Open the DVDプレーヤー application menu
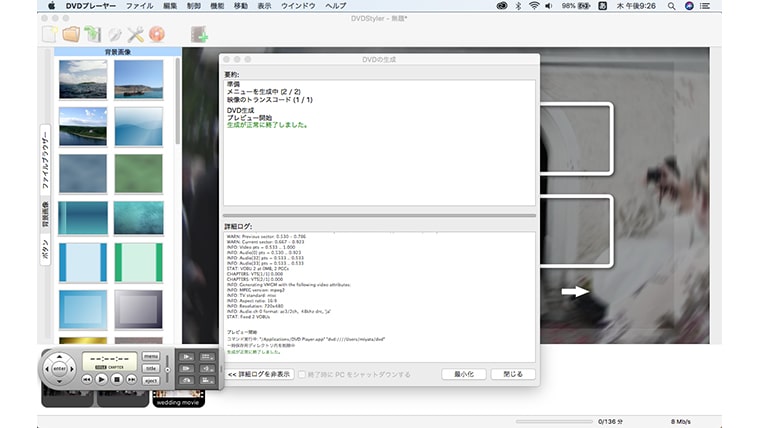Viewport: 760px width, 428px height. [91, 6]
